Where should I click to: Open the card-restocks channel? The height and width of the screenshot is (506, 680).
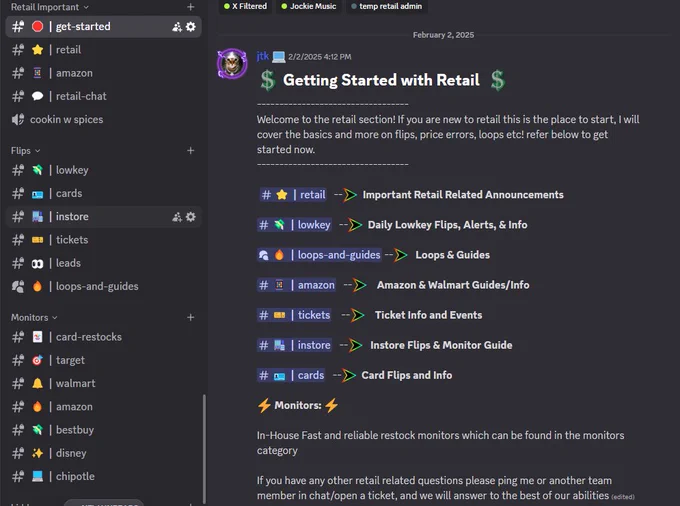pyautogui.click(x=103, y=337)
